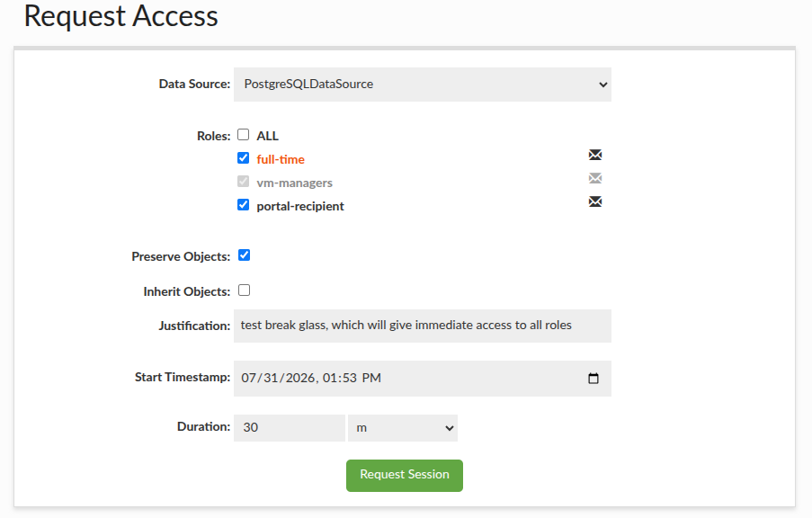The width and height of the screenshot is (812, 518).
Task: Click the Request Access page heading
Action: point(121,16)
